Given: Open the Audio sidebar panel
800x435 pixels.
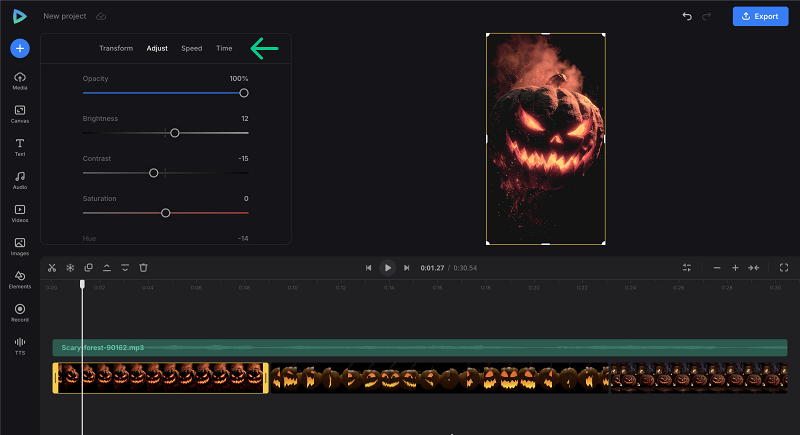Looking at the screenshot, I should (x=20, y=181).
